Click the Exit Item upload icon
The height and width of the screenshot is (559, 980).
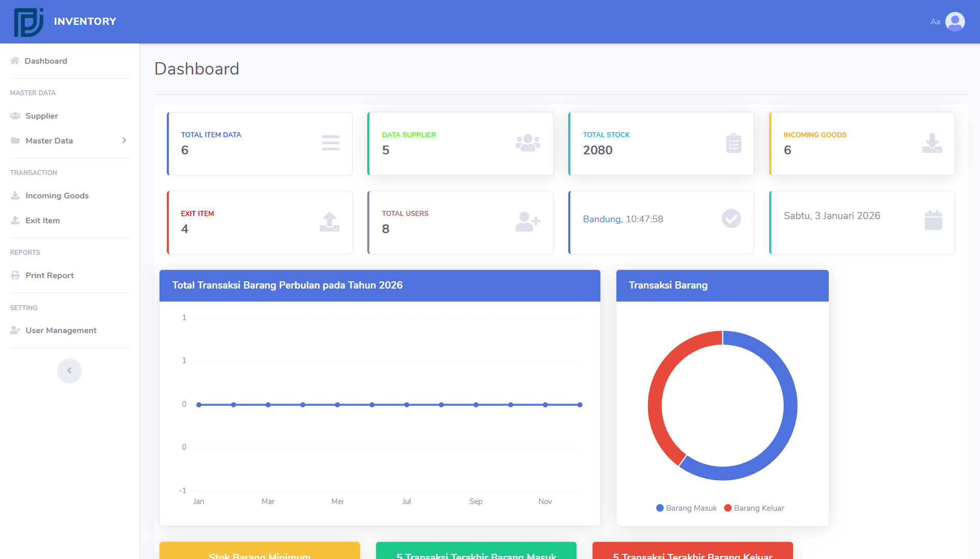pos(329,222)
